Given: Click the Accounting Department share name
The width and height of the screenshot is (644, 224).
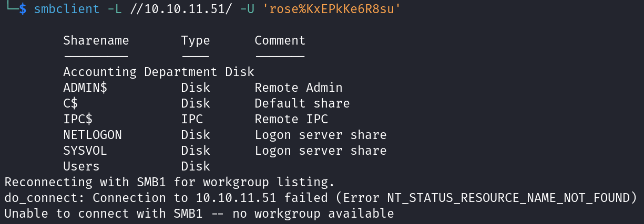Looking at the screenshot, I should [140, 72].
